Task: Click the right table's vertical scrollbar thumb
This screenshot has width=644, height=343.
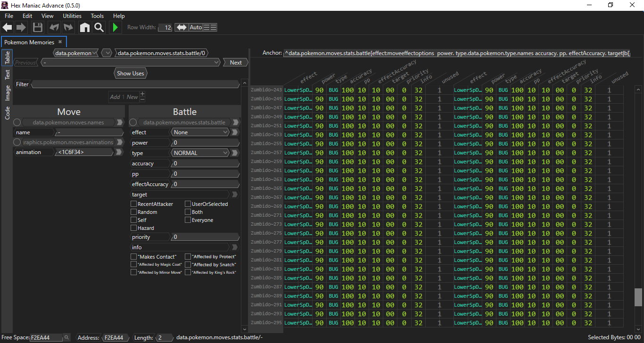Action: 638,297
